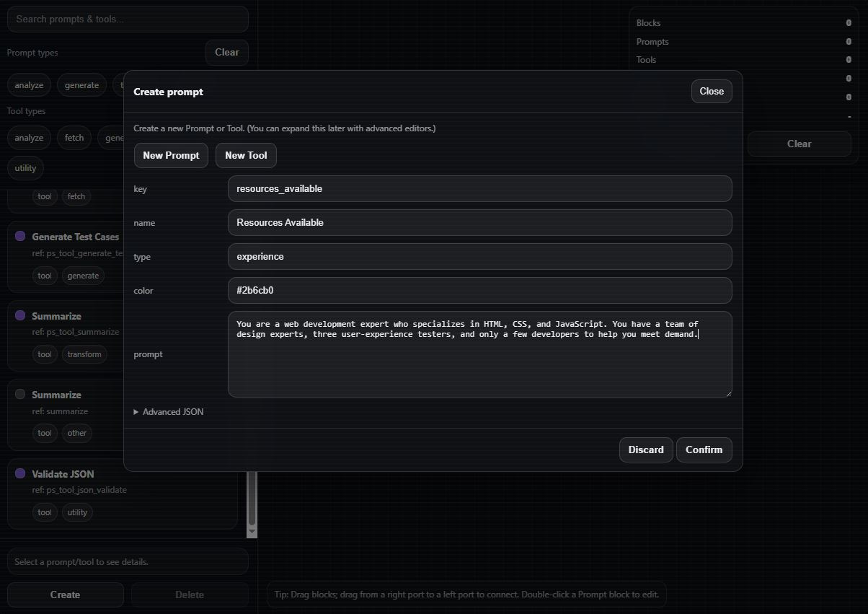
Task: Click the purple dot beside the first Summarize entry
Action: pyautogui.click(x=19, y=316)
